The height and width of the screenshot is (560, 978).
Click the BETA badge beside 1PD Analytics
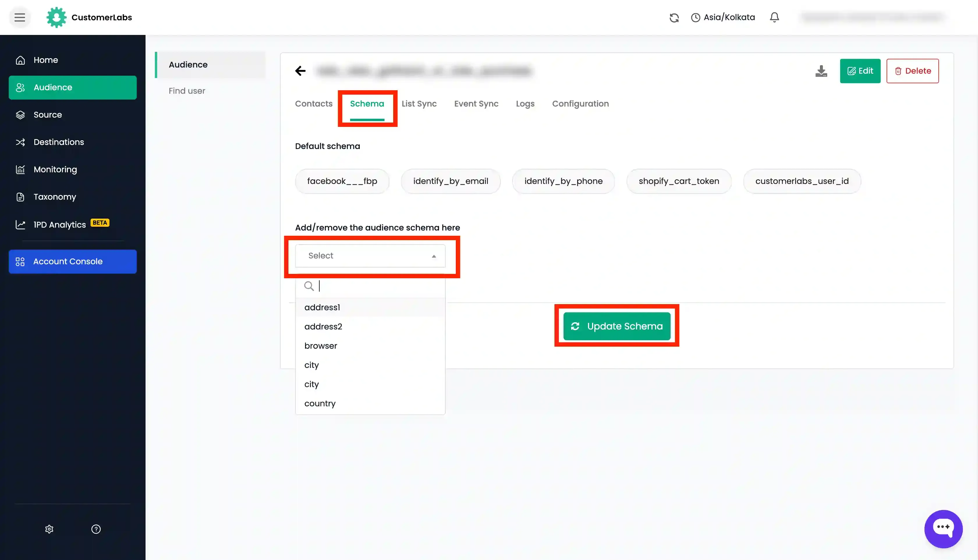(100, 223)
